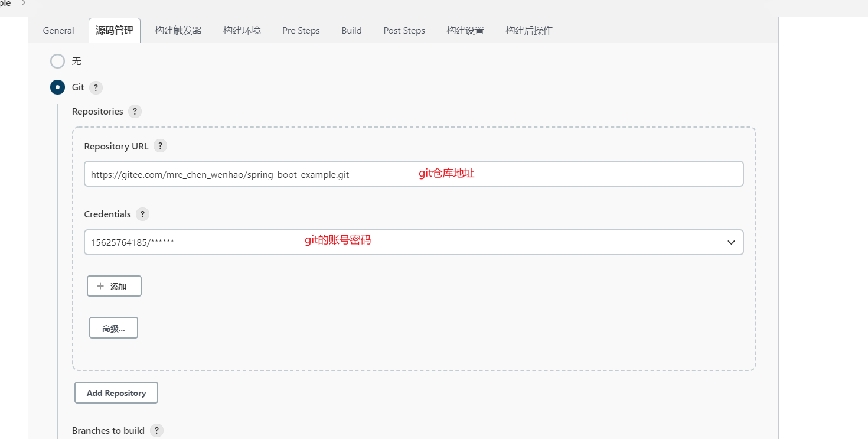Open the 构建触发器 tab
Viewport: 868px width, 439px height.
[177, 30]
